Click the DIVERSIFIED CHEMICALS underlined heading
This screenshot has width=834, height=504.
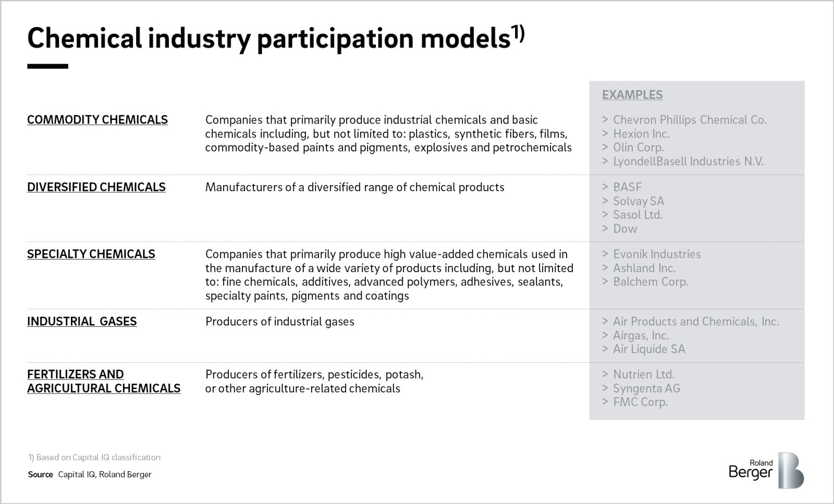coord(96,187)
